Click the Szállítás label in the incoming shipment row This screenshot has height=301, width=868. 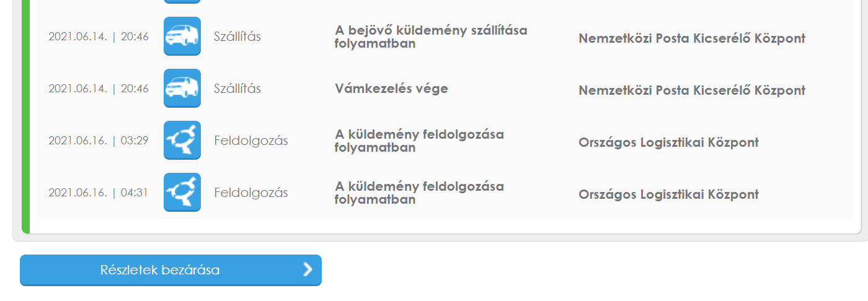237,37
